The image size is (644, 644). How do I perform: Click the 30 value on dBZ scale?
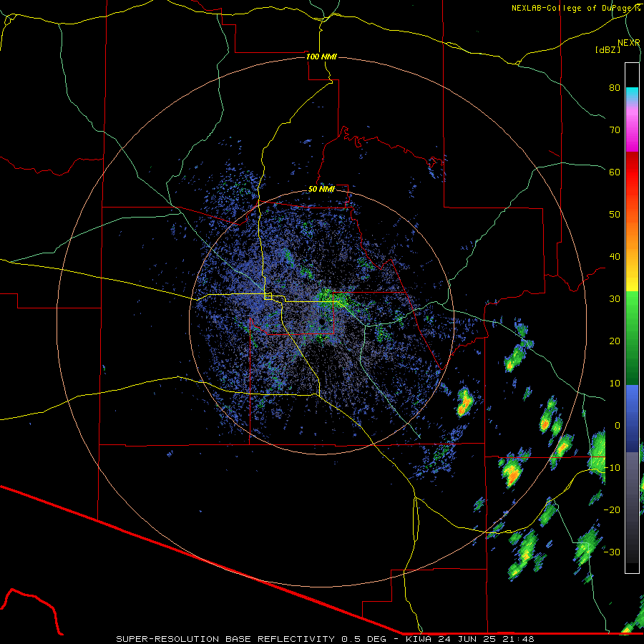click(615, 299)
